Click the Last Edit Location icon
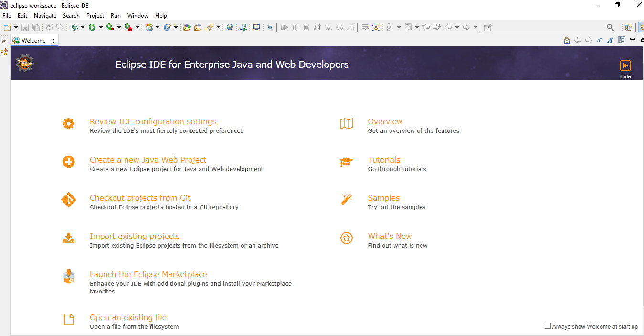The width and height of the screenshot is (644, 336). click(x=425, y=27)
